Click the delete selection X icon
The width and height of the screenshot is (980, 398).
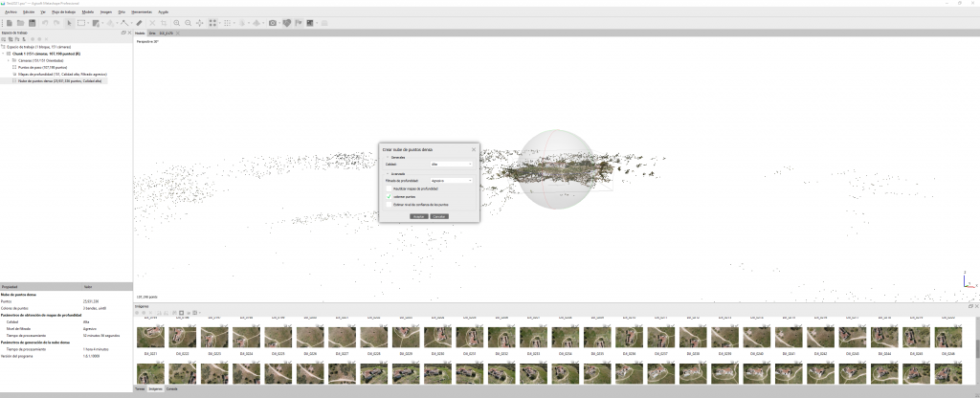(x=152, y=23)
